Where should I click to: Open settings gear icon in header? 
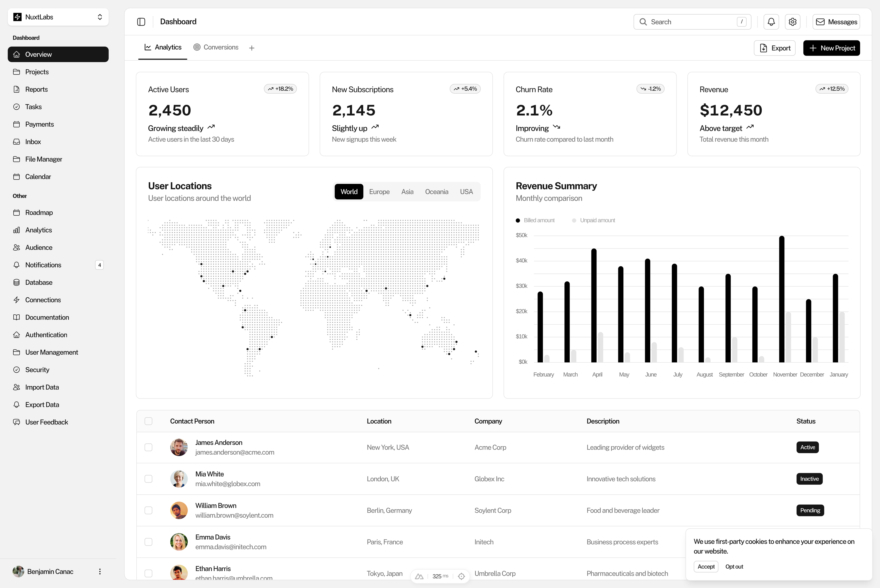(x=792, y=22)
